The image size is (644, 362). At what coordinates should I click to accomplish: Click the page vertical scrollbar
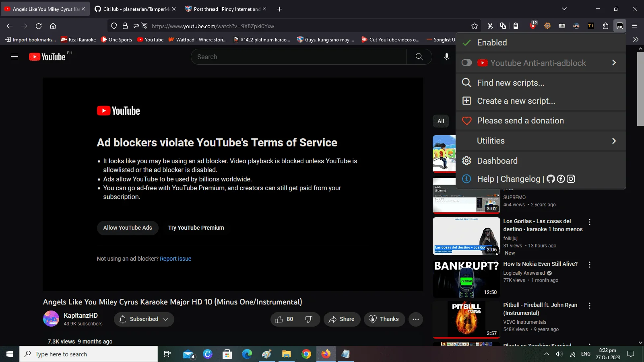click(x=640, y=89)
